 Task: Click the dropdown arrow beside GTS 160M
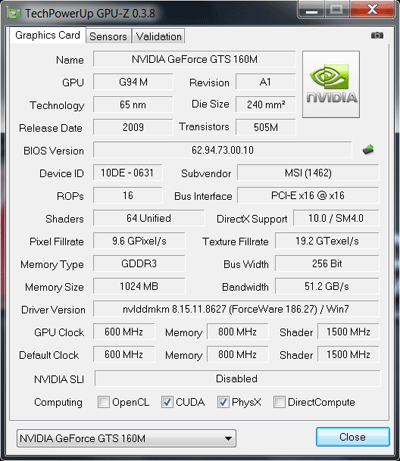point(228,438)
